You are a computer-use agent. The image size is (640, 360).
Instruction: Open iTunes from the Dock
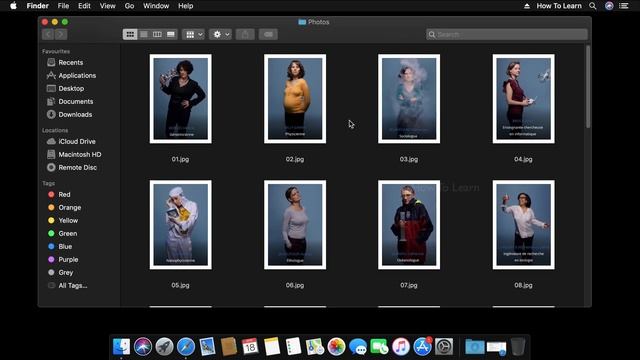click(x=401, y=347)
